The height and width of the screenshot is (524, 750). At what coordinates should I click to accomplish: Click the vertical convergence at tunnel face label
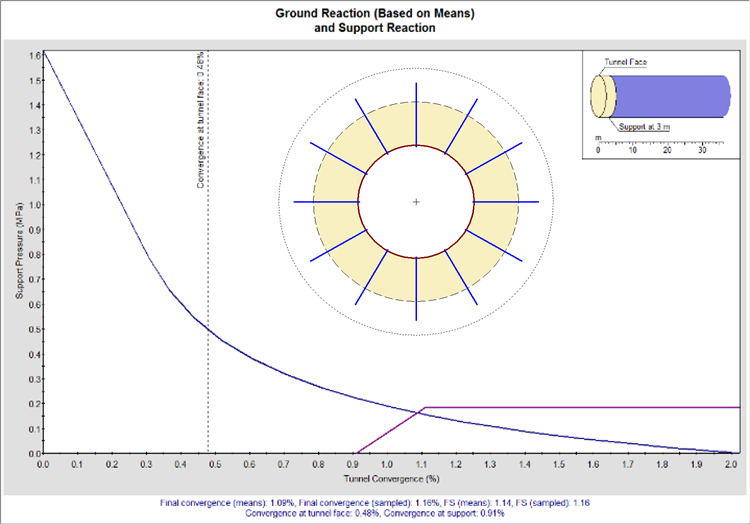click(201, 120)
